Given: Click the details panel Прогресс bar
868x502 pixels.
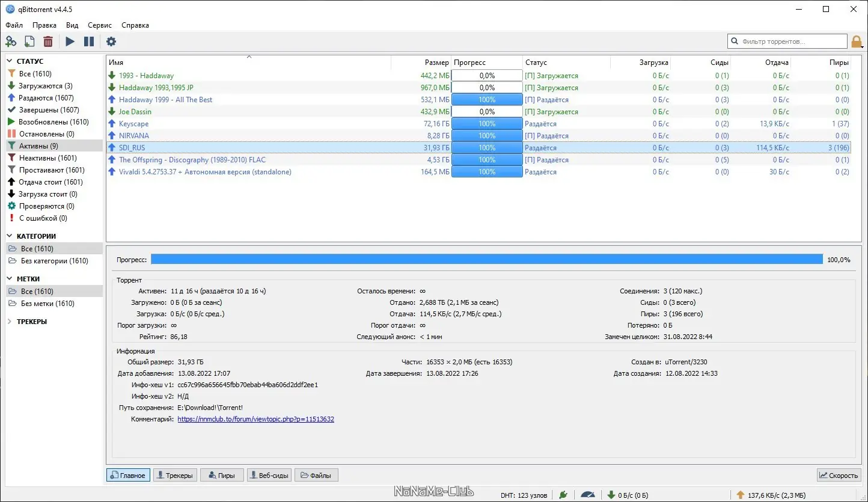Looking at the screenshot, I should [x=487, y=259].
